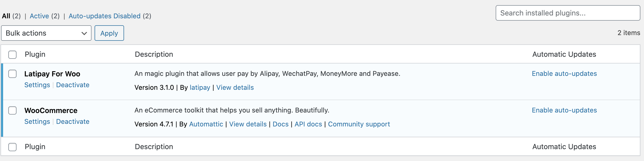Enable auto-updates for WooCommerce
The image size is (644, 161).
(x=564, y=110)
